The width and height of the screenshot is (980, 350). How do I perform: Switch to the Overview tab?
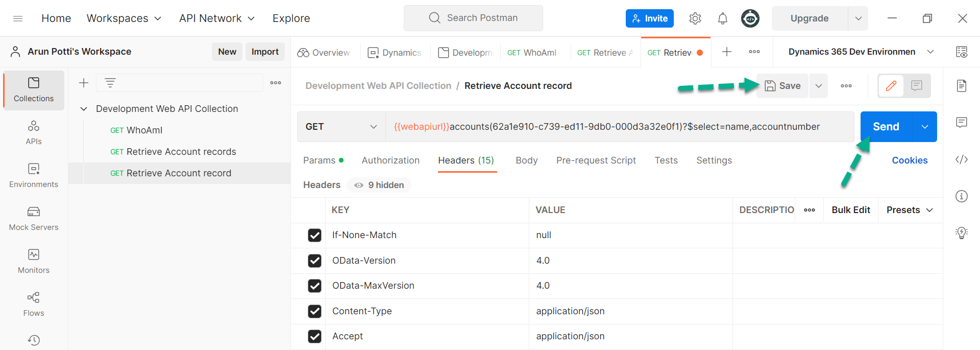324,52
